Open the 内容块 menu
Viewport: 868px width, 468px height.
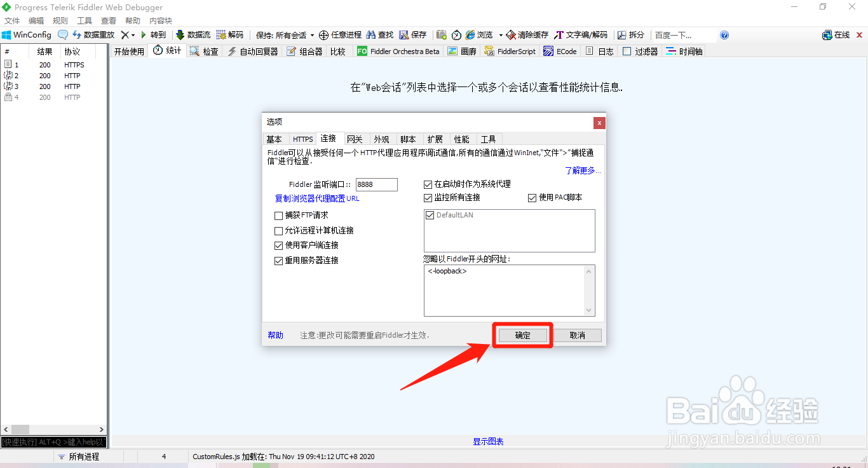tap(161, 20)
